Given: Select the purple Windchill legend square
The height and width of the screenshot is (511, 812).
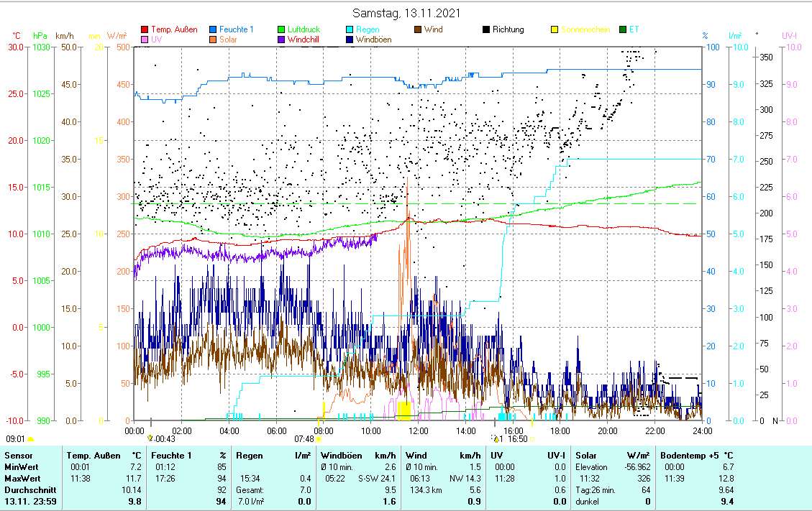Looking at the screenshot, I should click(282, 40).
